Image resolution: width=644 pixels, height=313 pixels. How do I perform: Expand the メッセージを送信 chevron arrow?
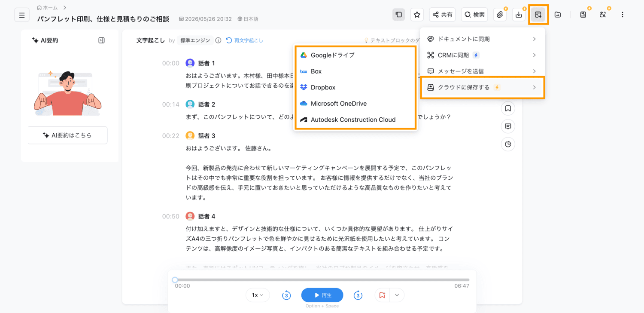(535, 71)
